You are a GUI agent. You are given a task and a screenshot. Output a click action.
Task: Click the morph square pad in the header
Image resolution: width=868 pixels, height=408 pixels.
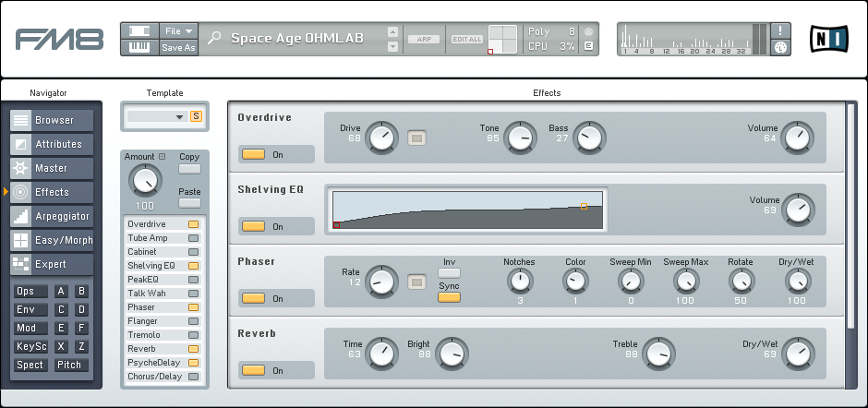502,40
